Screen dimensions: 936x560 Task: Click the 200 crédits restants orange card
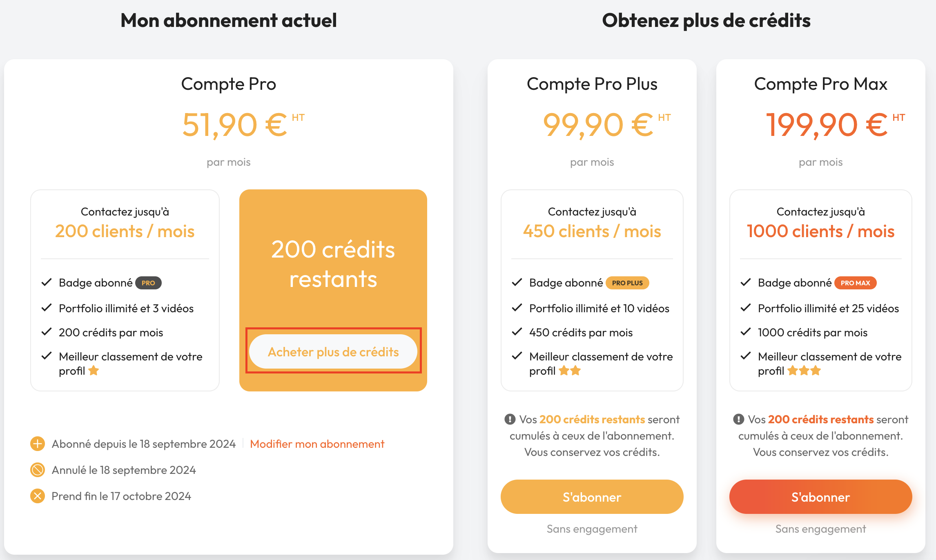[x=333, y=264]
